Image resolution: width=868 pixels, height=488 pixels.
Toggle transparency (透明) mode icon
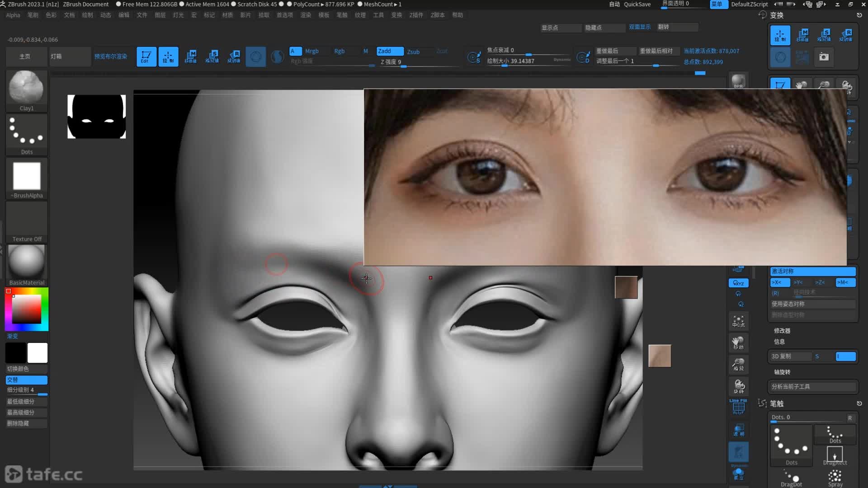(738, 430)
